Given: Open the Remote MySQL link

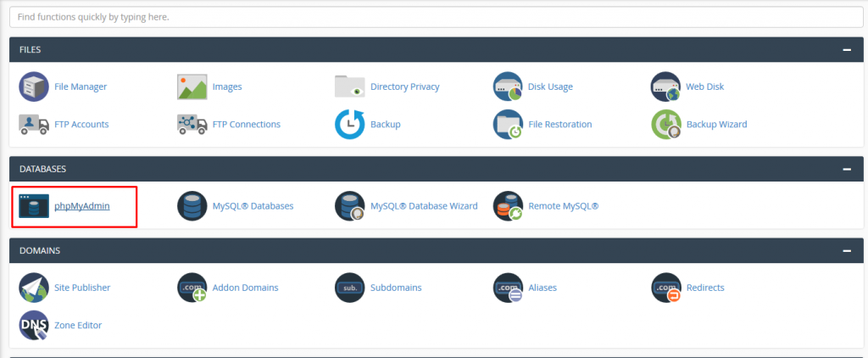Looking at the screenshot, I should coord(563,206).
